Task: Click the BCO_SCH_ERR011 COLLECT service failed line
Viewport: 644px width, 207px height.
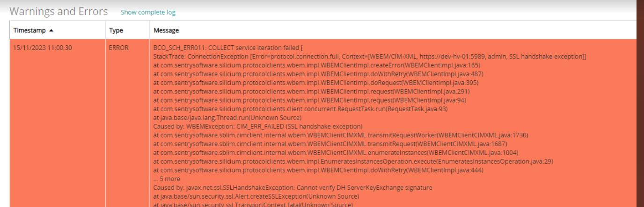Action: pyautogui.click(x=228, y=48)
